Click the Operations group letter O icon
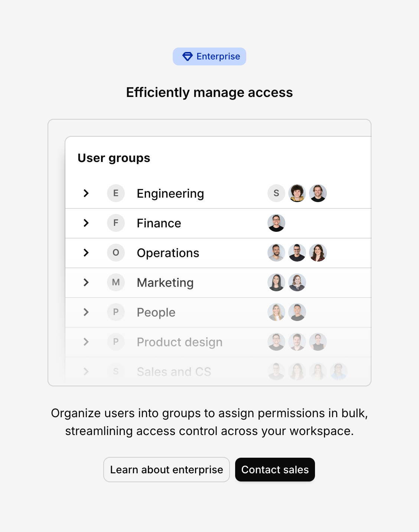 116,253
